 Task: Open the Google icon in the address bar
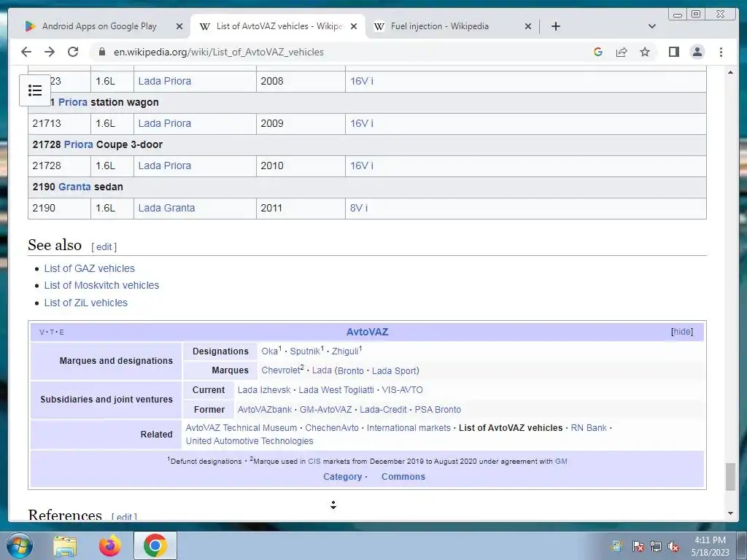click(598, 52)
